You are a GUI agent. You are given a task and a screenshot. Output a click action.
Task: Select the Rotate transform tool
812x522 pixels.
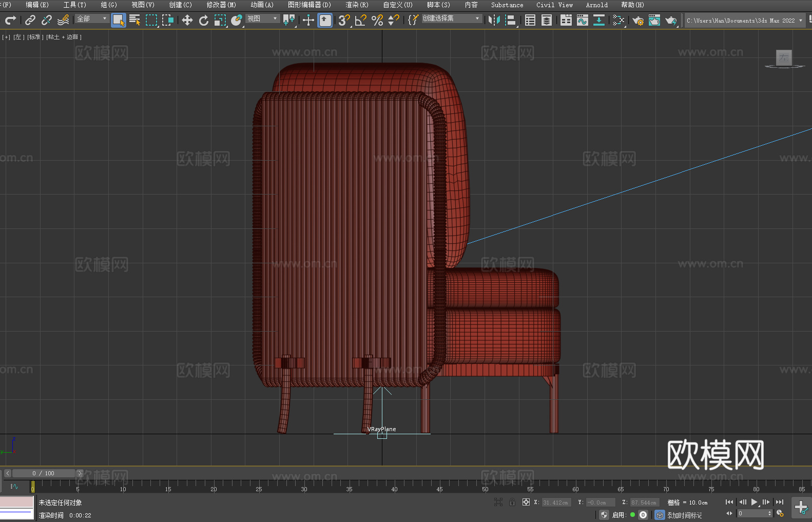[204, 20]
